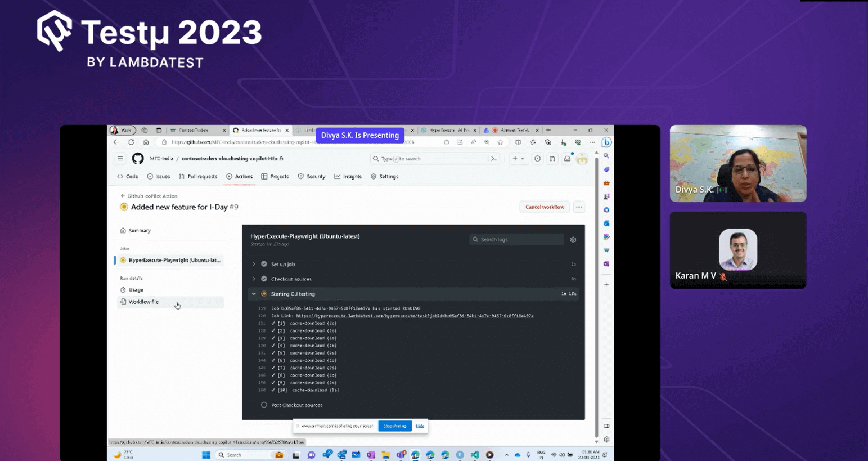Open Visual Studio Code from the taskbar
The height and width of the screenshot is (461, 868).
(475, 455)
